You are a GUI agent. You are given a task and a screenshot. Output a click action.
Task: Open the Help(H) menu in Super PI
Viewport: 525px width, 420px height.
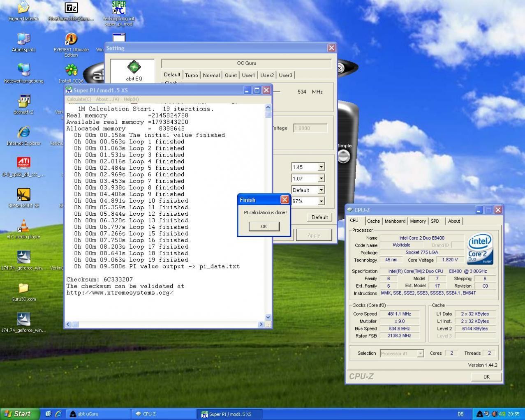[131, 99]
